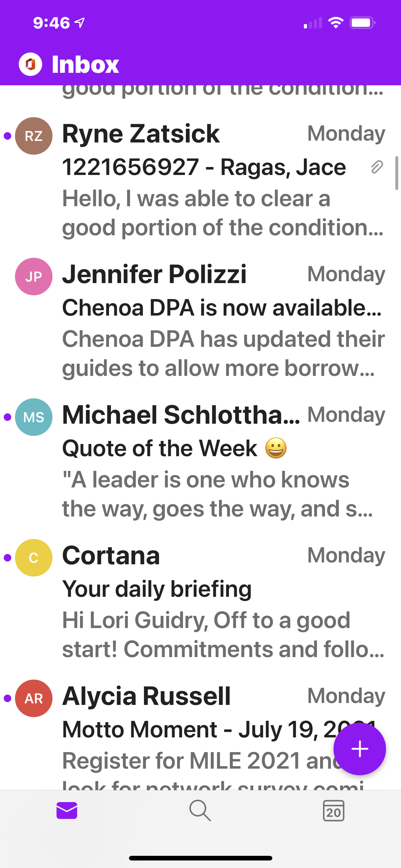Tap the AR avatar for Alycia Russell

(34, 698)
